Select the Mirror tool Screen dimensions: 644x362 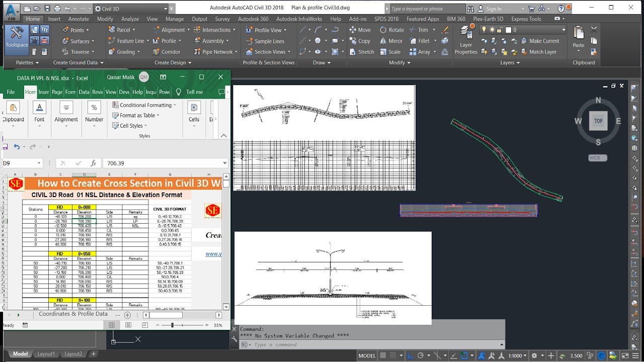[x=391, y=41]
